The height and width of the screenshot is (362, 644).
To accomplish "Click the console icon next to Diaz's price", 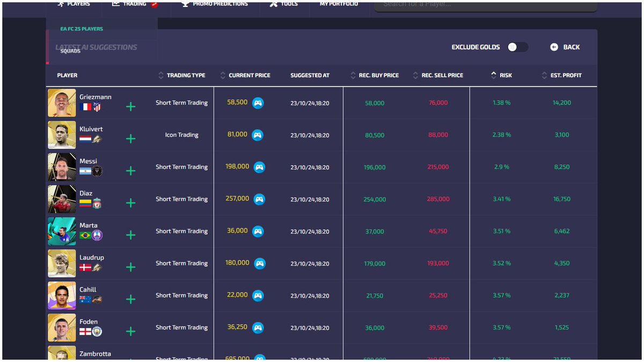I will 259,200.
